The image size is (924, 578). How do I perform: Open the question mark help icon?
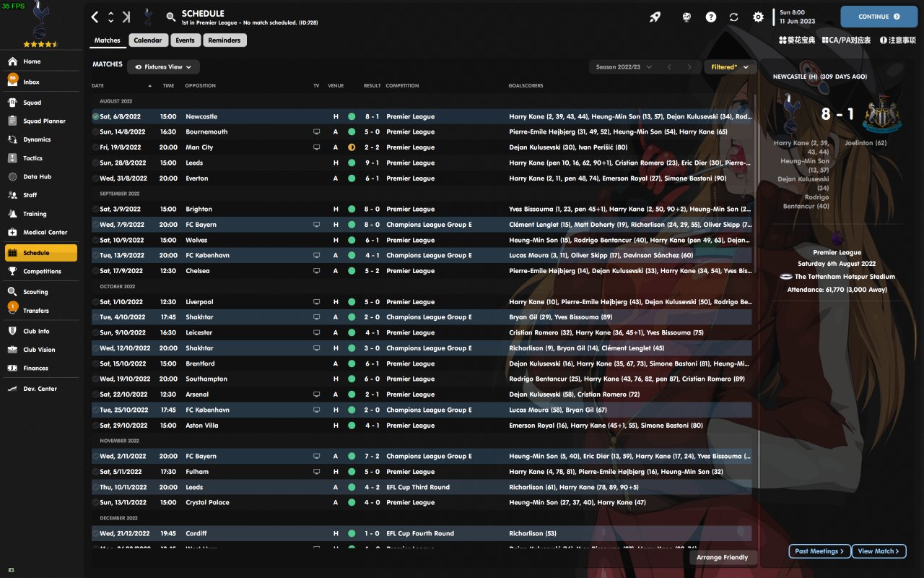[711, 17]
